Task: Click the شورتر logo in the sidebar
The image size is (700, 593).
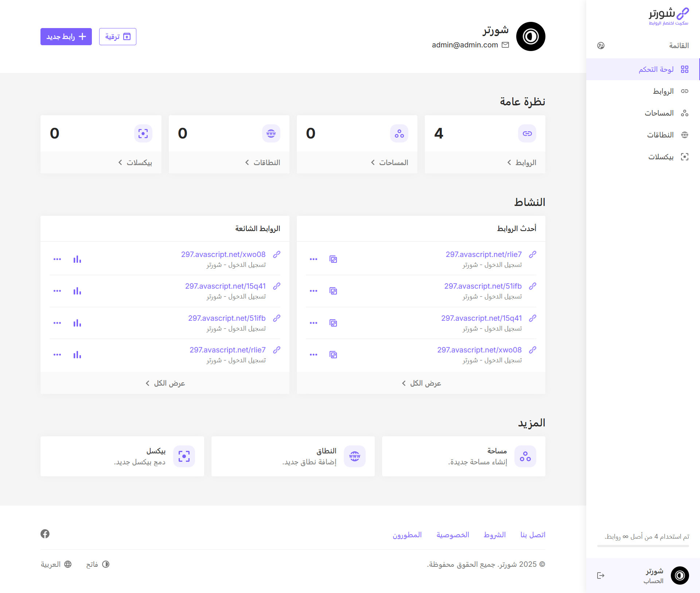Action: pos(669,16)
